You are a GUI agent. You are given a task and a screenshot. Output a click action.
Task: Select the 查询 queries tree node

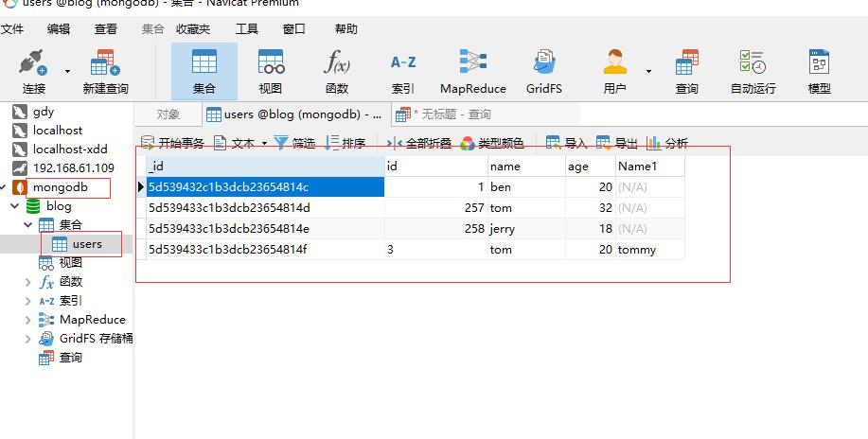tap(70, 358)
